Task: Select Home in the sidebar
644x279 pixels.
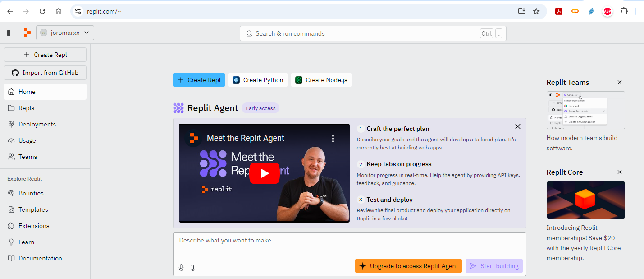Action: tap(45, 92)
